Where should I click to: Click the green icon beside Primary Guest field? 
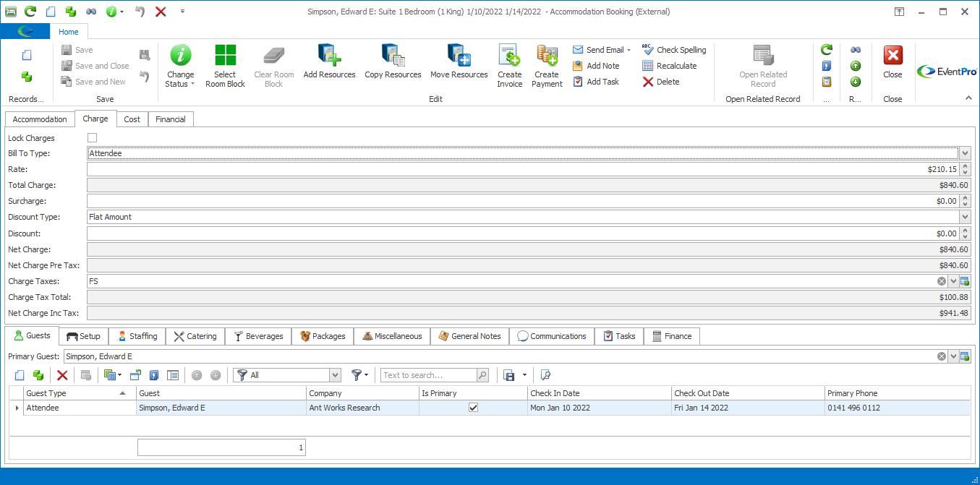coord(965,356)
